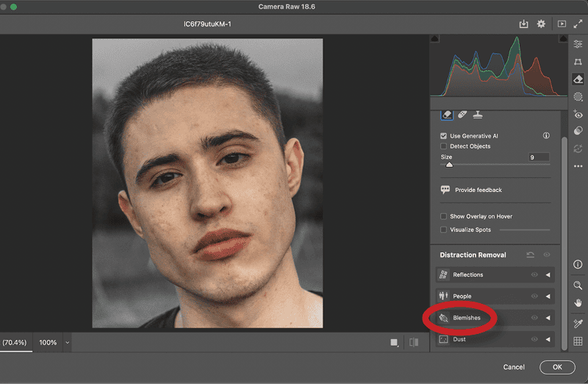Screen dimensions: 588x384
Task: Open the Red Eye removal tool
Action: [578, 114]
